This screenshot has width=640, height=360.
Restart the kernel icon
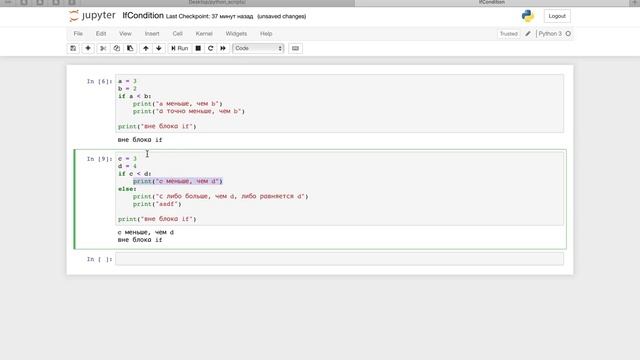pyautogui.click(x=211, y=48)
